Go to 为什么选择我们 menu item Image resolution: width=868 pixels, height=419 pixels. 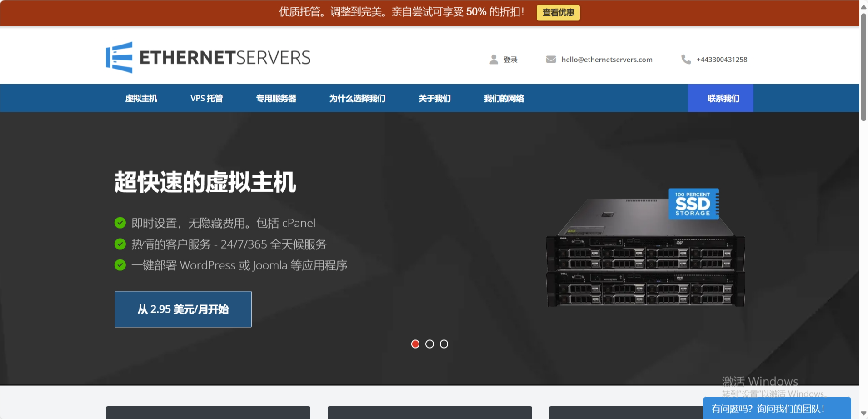tap(357, 98)
